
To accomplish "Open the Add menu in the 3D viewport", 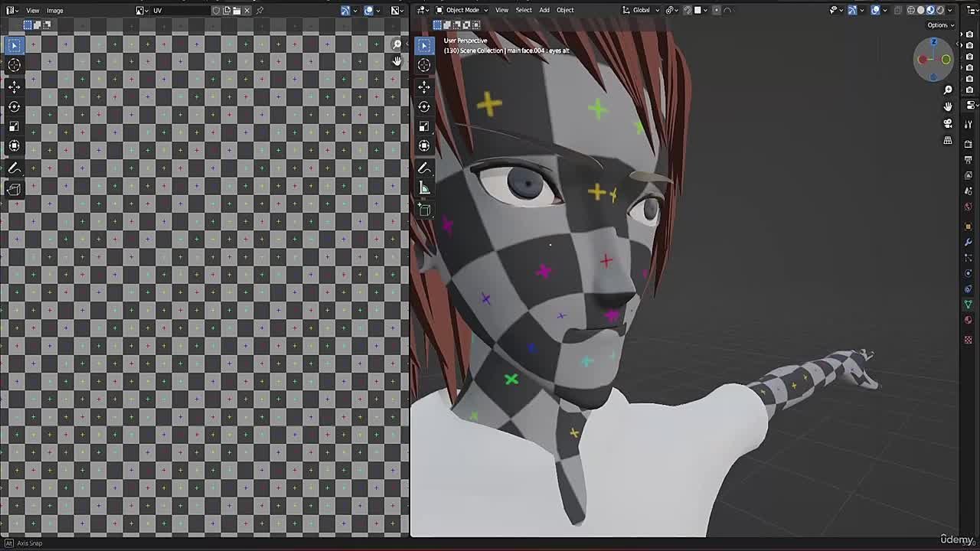I will 544,10.
